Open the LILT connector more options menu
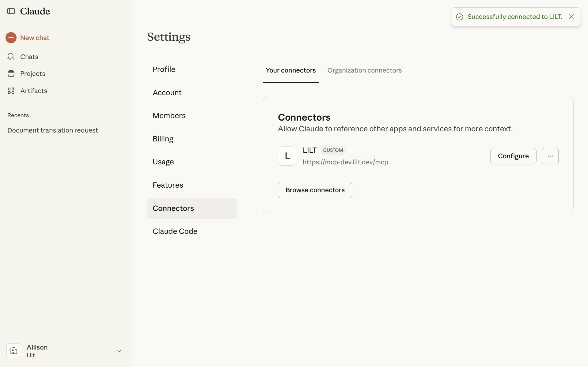This screenshot has height=367, width=588. click(550, 156)
